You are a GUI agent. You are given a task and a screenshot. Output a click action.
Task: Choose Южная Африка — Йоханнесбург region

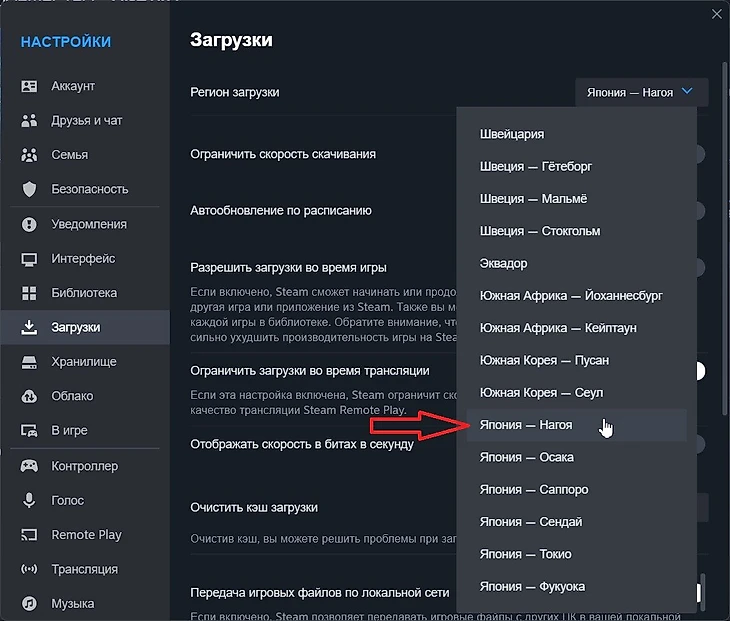[576, 296]
